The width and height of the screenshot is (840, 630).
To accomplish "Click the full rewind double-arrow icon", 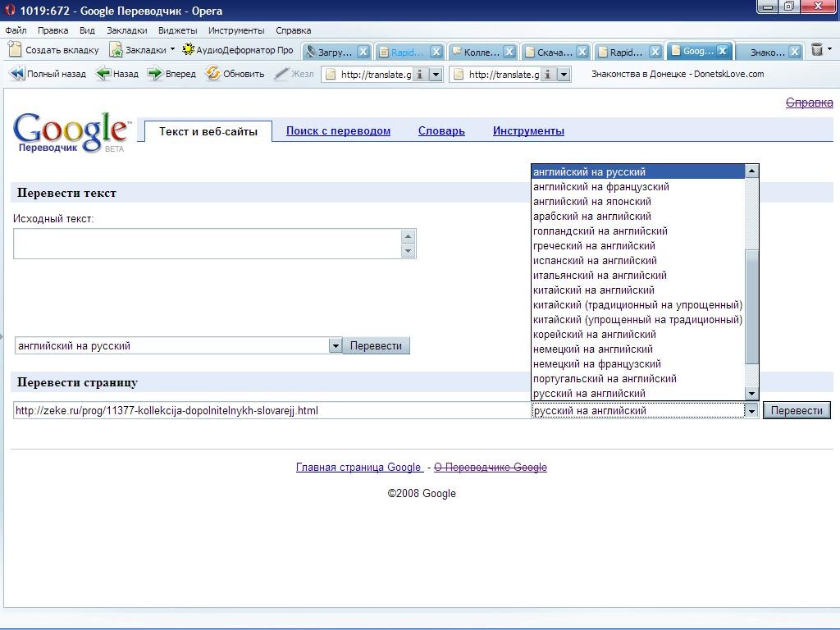I will pyautogui.click(x=16, y=74).
